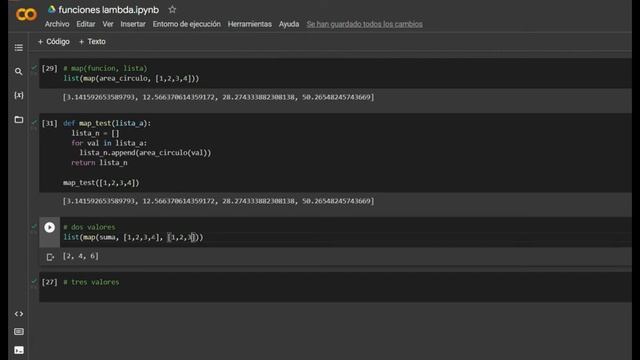Click cell [31] execution counter

click(x=49, y=123)
